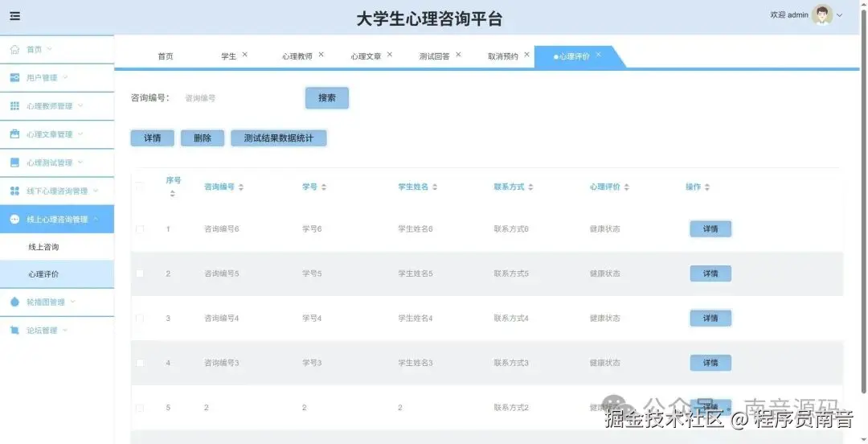Sort by 联系方式 column arrows
Image resolution: width=868 pixels, height=444 pixels.
[530, 187]
